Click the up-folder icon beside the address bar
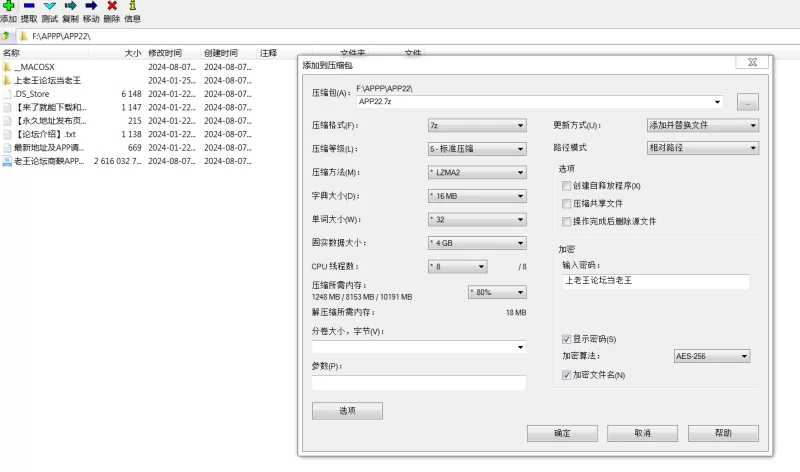 click(x=7, y=36)
